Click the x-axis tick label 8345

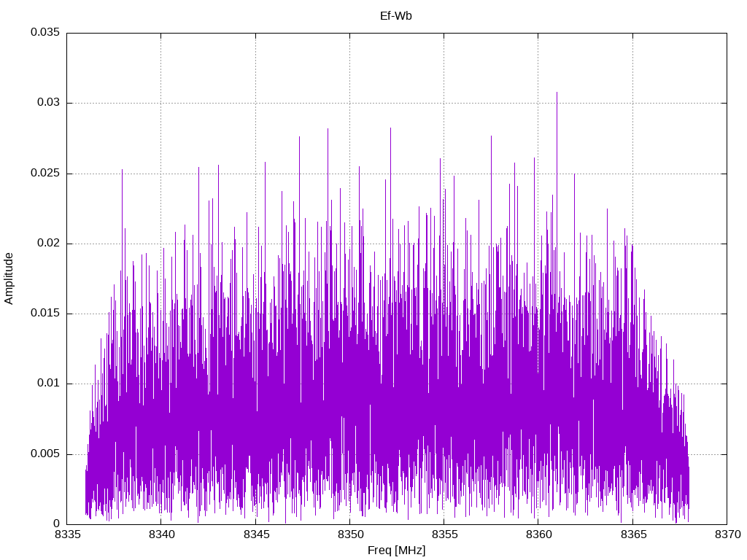tap(256, 534)
